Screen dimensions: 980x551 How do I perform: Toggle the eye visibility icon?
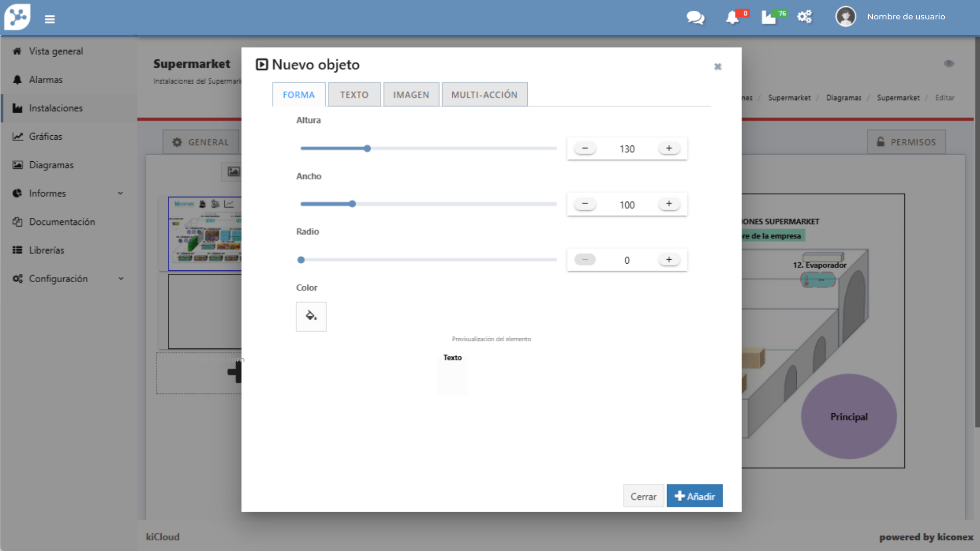point(948,64)
